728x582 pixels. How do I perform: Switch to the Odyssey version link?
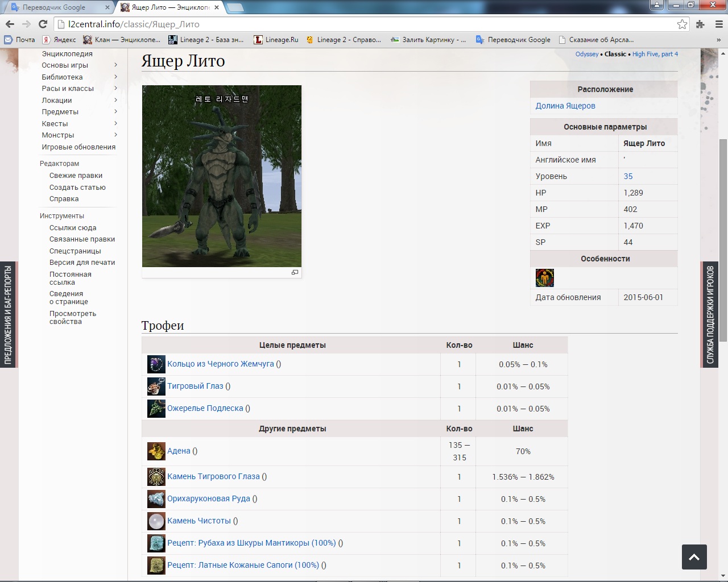coord(587,54)
